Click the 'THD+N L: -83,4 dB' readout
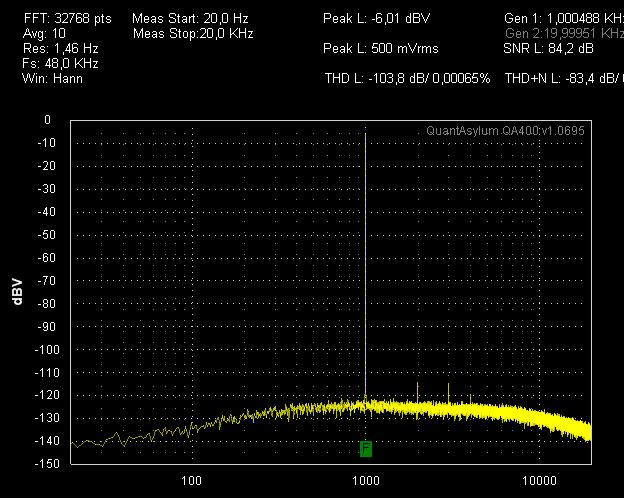This screenshot has width=624, height=500. (x=564, y=78)
